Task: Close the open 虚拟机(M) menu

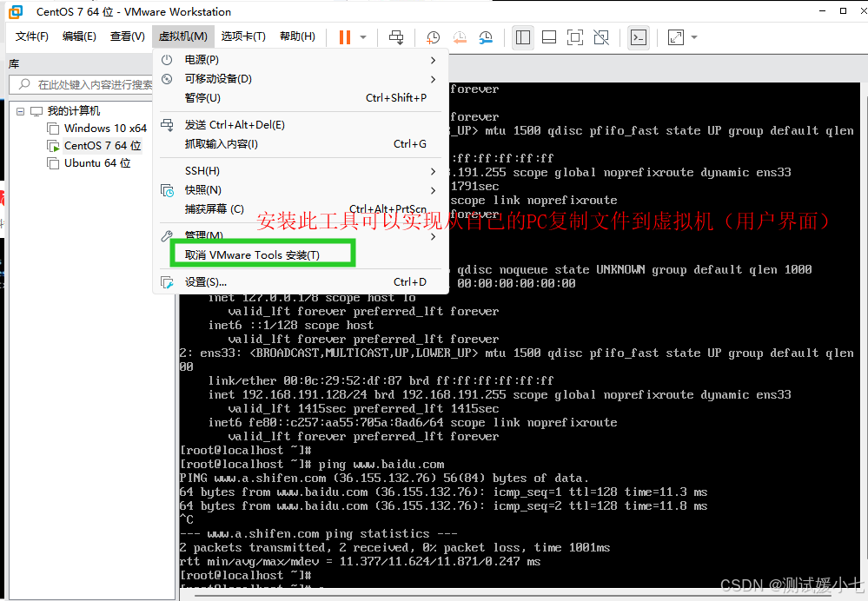Action: pyautogui.click(x=182, y=36)
